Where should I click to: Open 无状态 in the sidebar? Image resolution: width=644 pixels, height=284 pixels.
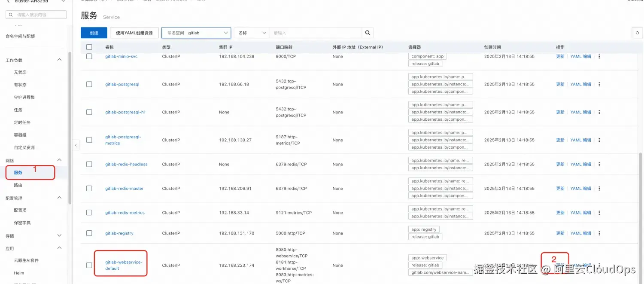coord(20,72)
